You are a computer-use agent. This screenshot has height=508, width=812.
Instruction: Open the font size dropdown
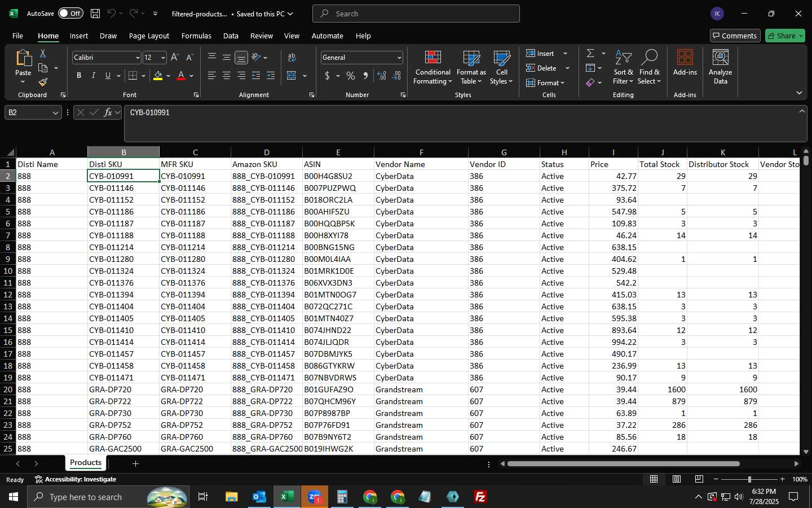point(163,58)
